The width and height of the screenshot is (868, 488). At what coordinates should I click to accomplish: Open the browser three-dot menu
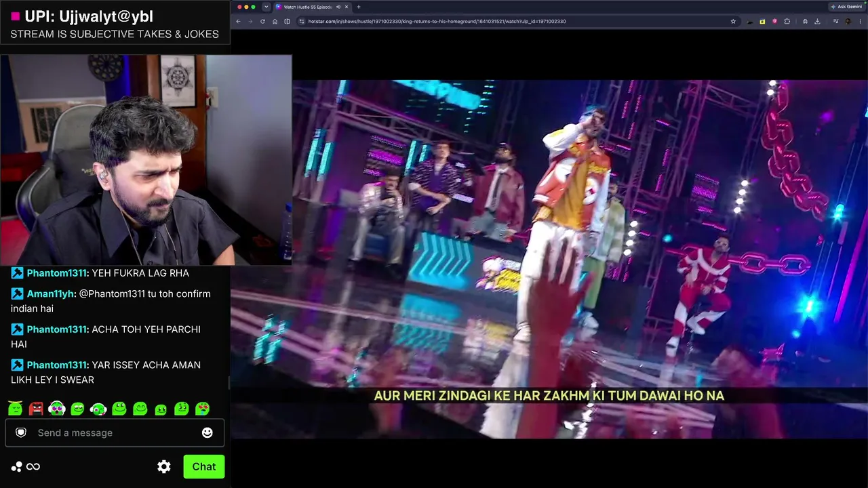click(x=860, y=21)
